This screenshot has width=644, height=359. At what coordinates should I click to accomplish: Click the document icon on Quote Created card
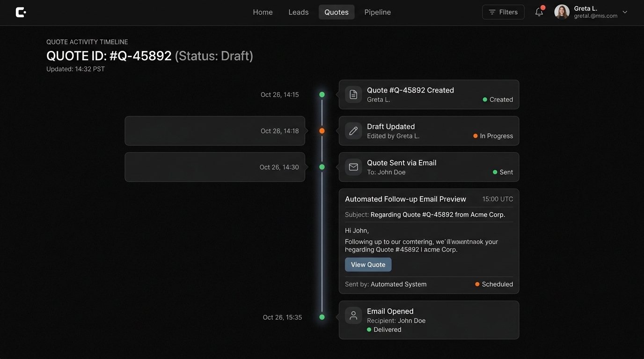pyautogui.click(x=353, y=94)
